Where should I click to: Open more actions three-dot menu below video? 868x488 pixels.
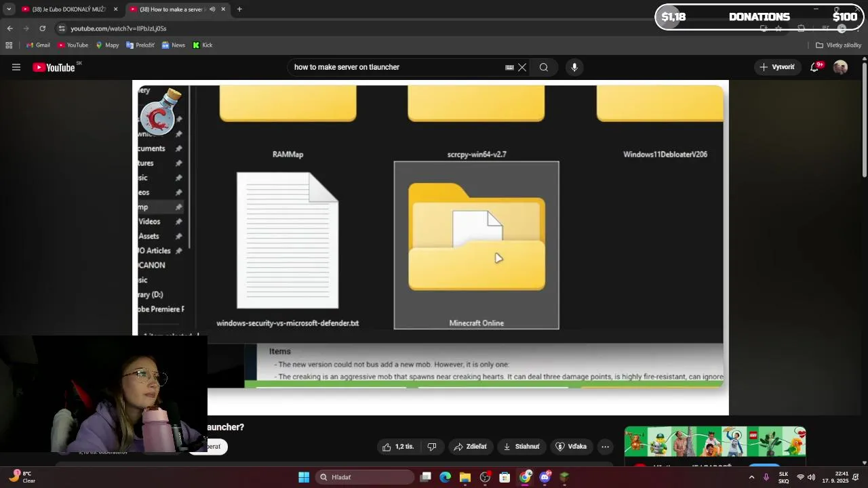(605, 447)
